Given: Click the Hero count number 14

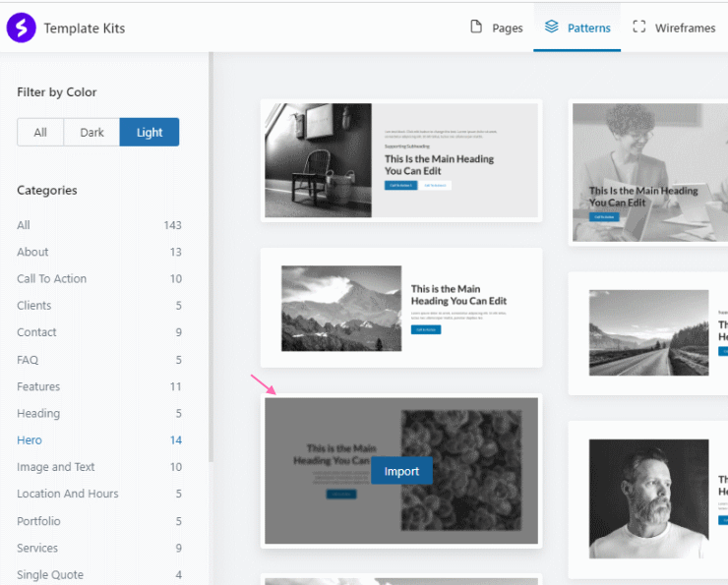Looking at the screenshot, I should 176,440.
